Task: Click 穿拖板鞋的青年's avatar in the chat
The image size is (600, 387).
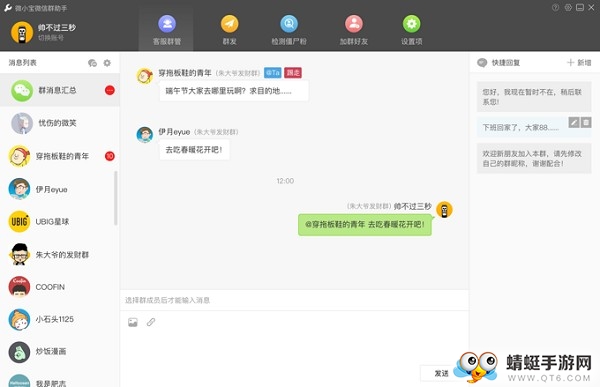Action: pos(145,76)
